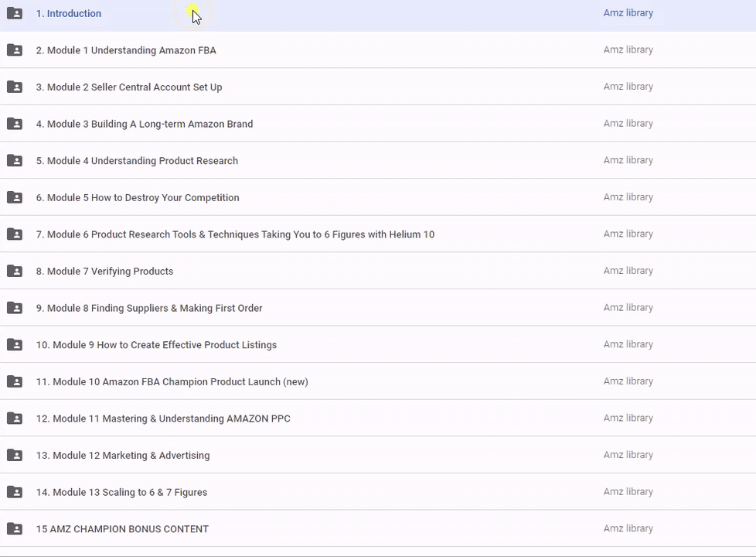Image resolution: width=756 pixels, height=557 pixels.
Task: Select Module 3 Building A Long-term Amazon Brand
Action: (x=144, y=124)
